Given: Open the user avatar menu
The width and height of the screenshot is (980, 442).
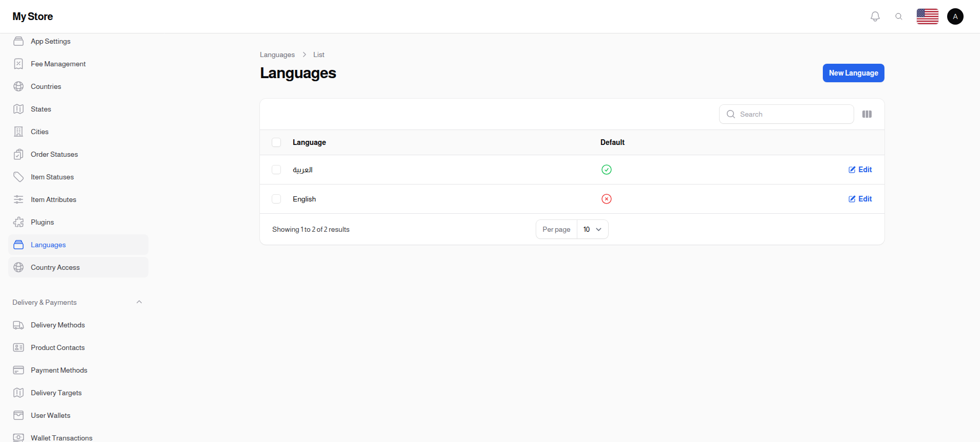Looking at the screenshot, I should coord(955,16).
